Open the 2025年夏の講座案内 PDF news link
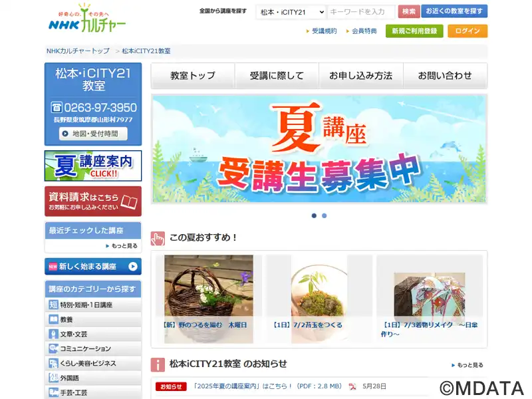The width and height of the screenshot is (532, 399). tap(267, 386)
